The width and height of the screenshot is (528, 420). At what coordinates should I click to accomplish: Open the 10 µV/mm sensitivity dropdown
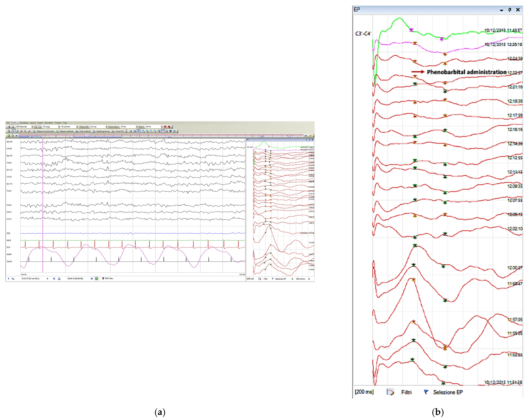pos(77,127)
